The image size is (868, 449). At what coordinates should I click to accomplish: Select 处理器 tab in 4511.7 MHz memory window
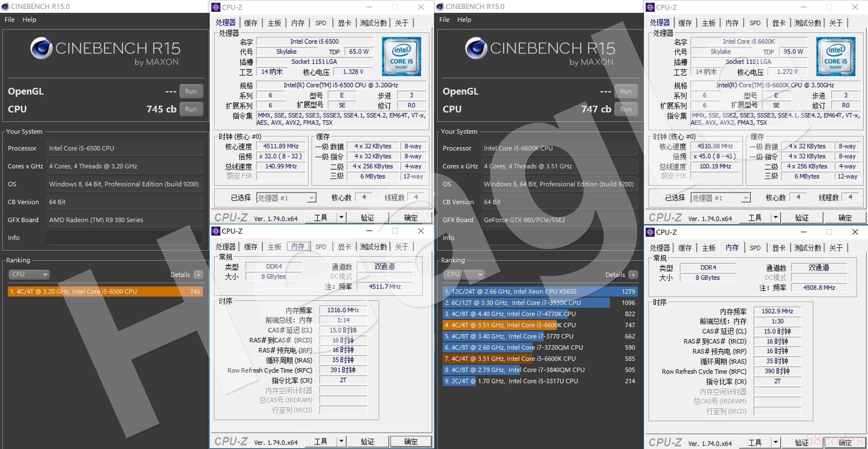[225, 247]
